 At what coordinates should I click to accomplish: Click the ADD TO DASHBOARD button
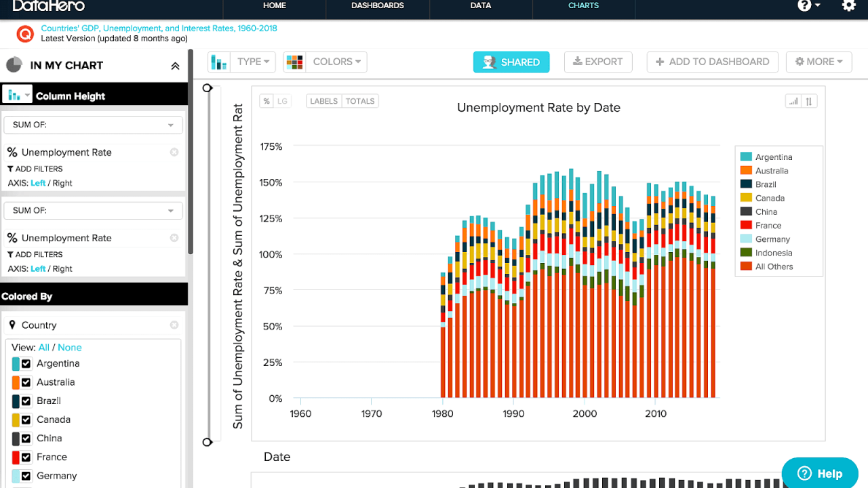click(712, 62)
